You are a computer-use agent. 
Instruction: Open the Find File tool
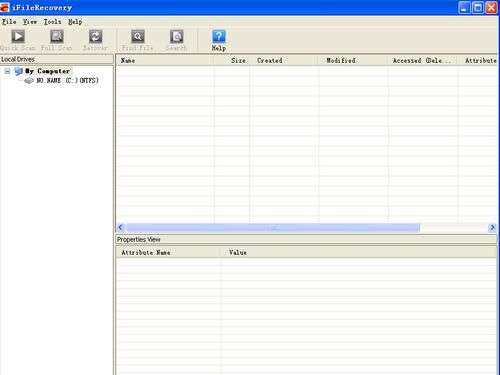138,36
